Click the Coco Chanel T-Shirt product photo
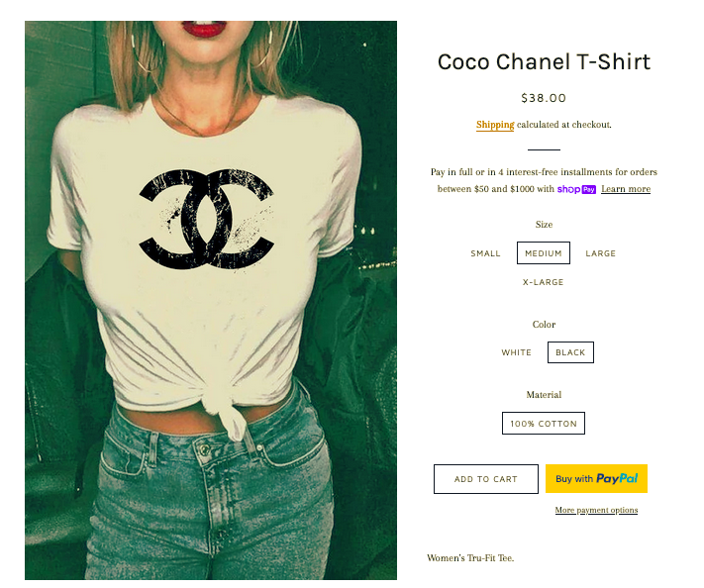Image resolution: width=704 pixels, height=588 pixels. click(211, 300)
